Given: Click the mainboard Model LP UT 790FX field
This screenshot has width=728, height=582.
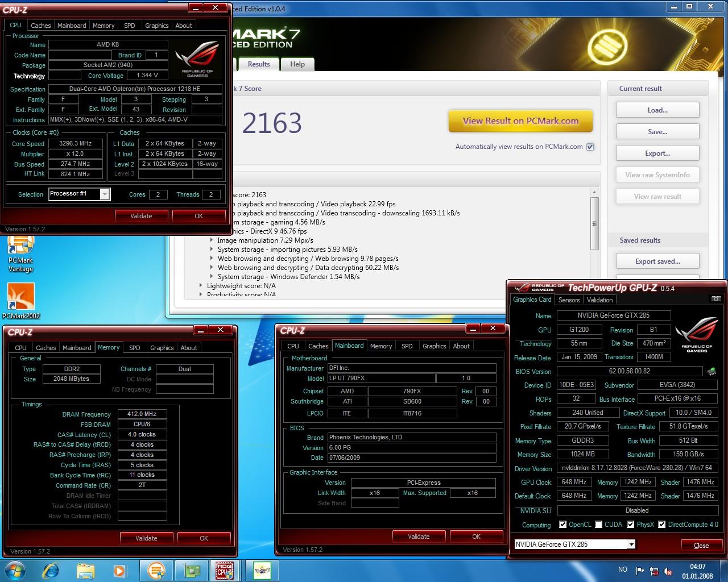Looking at the screenshot, I should coord(381,378).
